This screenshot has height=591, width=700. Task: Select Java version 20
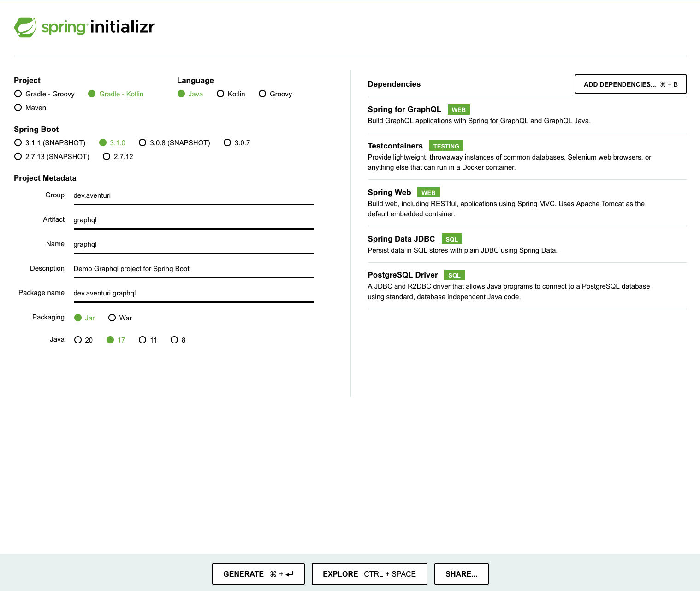(x=83, y=340)
